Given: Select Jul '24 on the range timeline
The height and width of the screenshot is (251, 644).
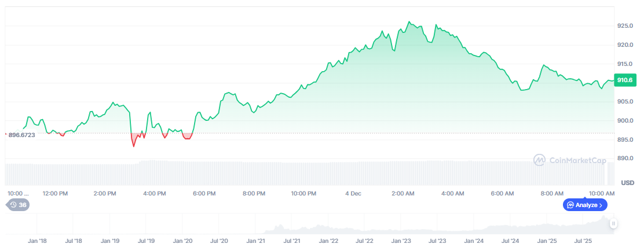Looking at the screenshot, I should click(511, 241).
